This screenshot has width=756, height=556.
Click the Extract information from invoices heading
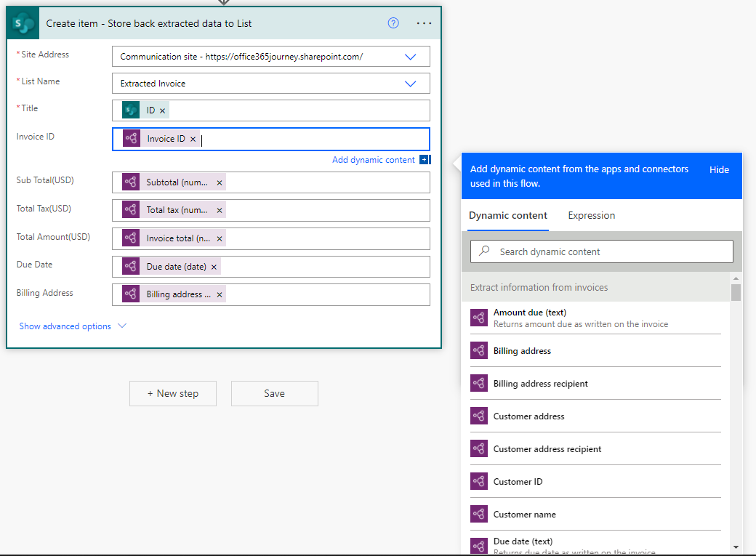point(539,287)
